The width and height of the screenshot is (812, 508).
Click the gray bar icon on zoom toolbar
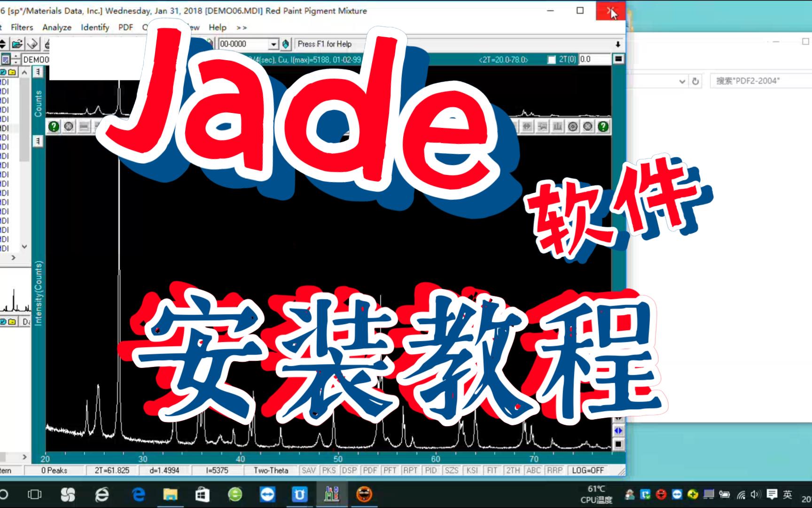(84, 127)
